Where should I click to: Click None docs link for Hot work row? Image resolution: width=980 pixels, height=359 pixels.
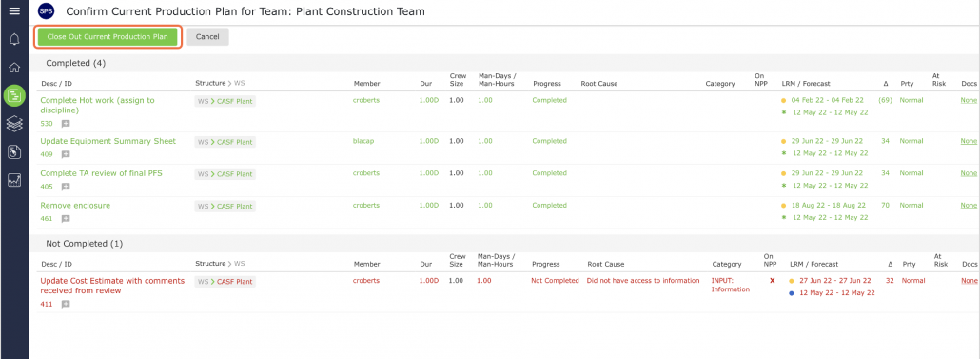969,100
